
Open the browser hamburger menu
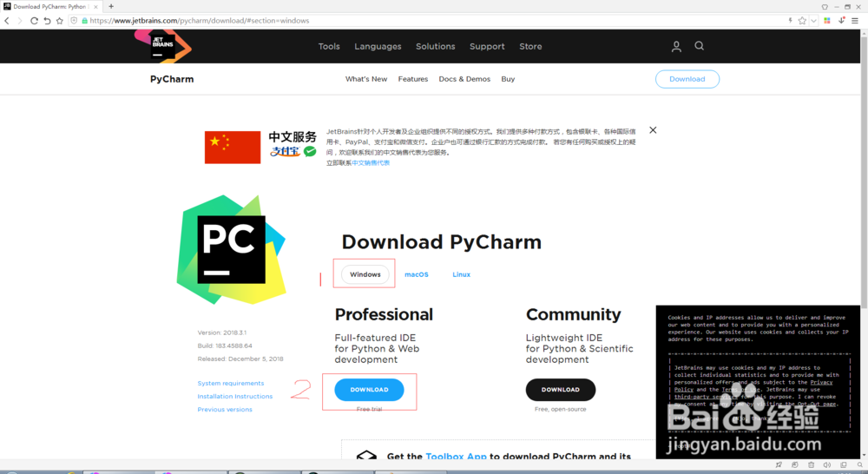855,21
